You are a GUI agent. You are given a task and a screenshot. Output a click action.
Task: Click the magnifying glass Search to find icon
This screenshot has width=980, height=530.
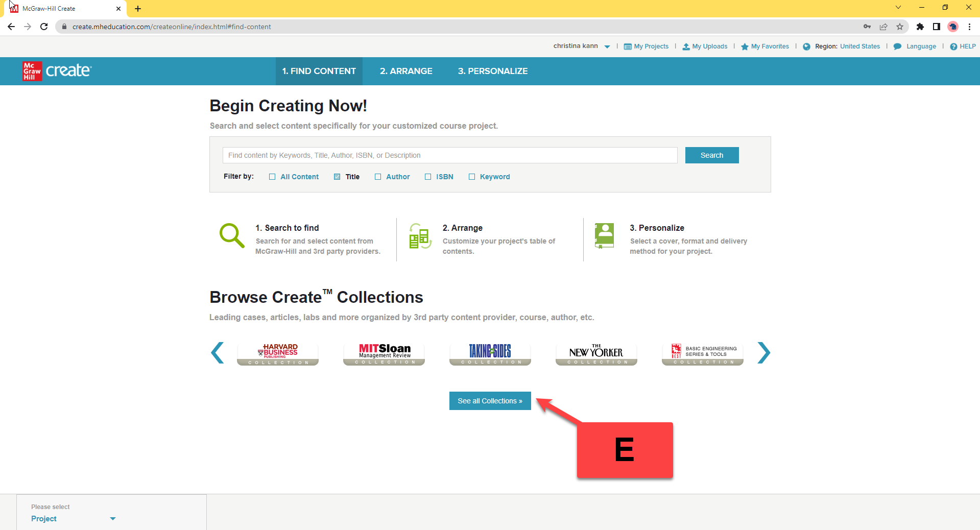click(x=231, y=235)
